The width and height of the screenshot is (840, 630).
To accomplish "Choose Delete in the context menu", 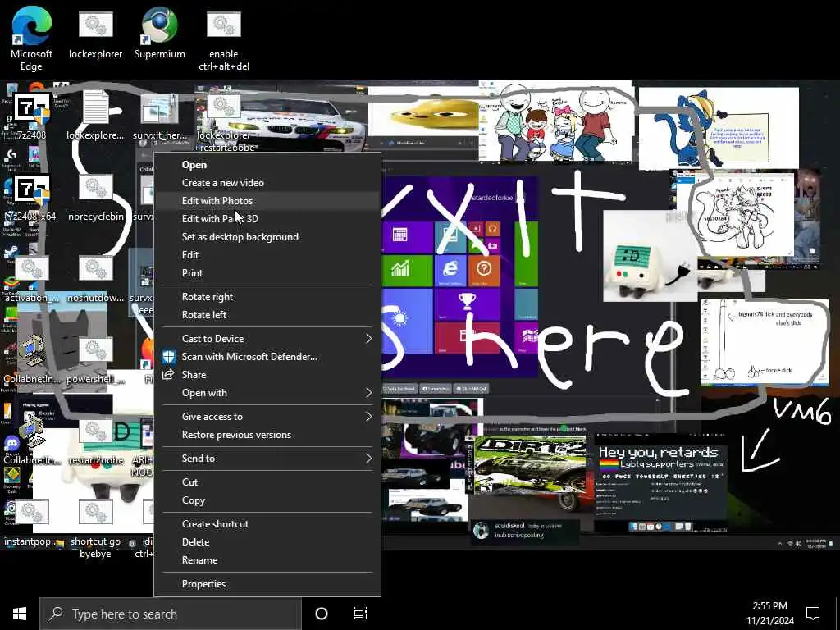I will (x=267, y=541).
